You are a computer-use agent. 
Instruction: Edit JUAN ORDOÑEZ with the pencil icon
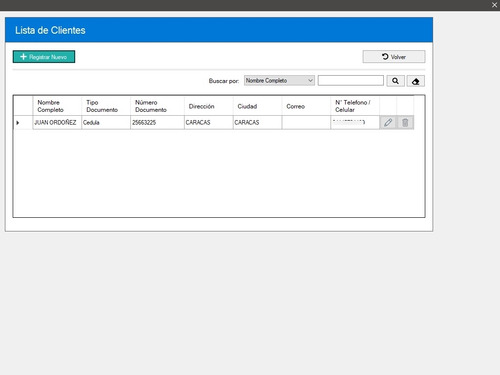pyautogui.click(x=388, y=122)
